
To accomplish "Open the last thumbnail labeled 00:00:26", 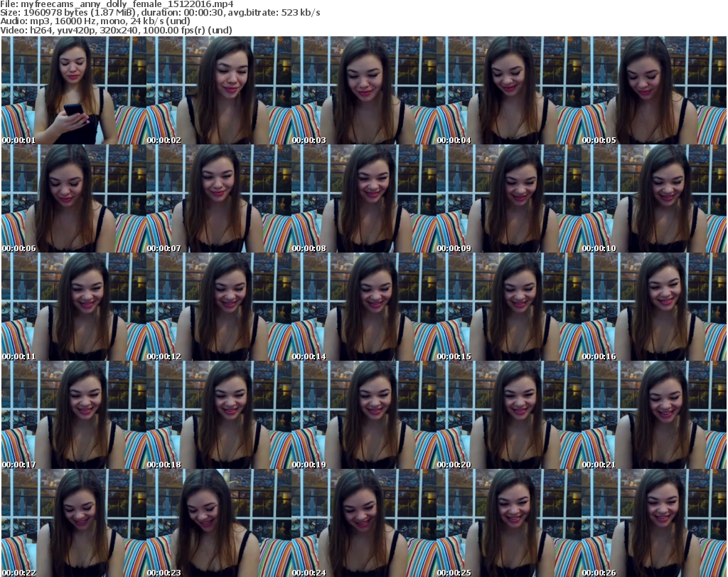I will pos(653,523).
